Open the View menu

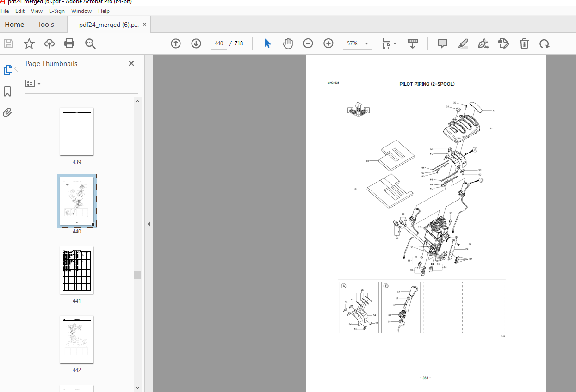(x=37, y=11)
